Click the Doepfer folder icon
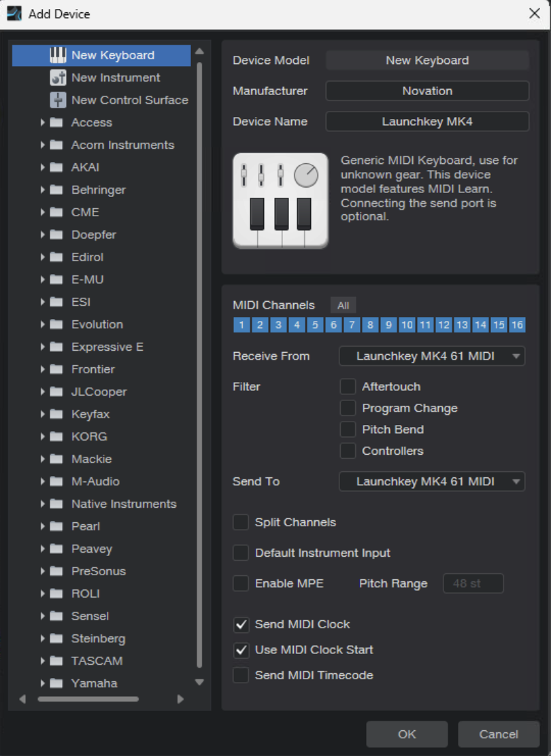The width and height of the screenshot is (551, 756). coord(56,235)
